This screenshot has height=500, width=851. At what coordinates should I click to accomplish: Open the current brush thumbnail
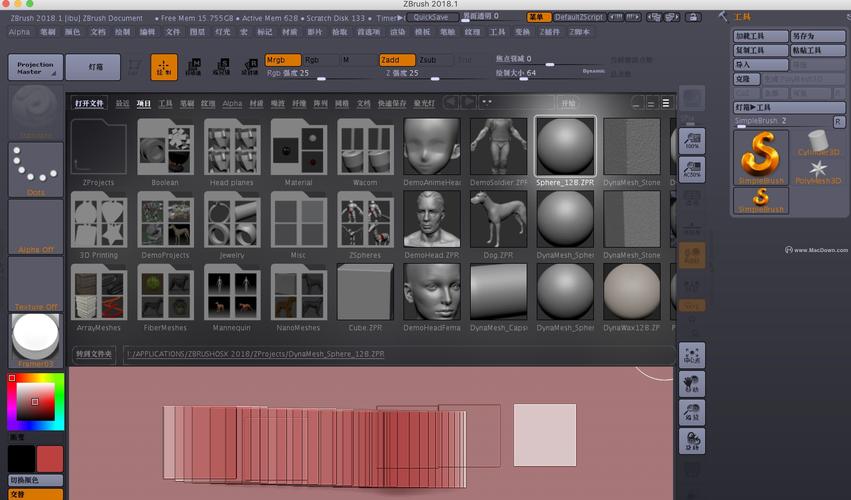click(x=36, y=113)
